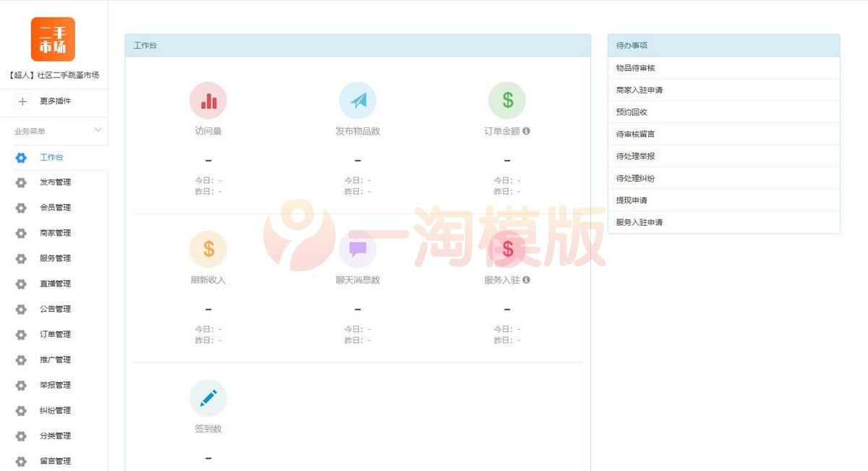Screen dimensions: 868x471
Task: Select the 发布物品数 paper plane icon
Action: click(x=357, y=101)
